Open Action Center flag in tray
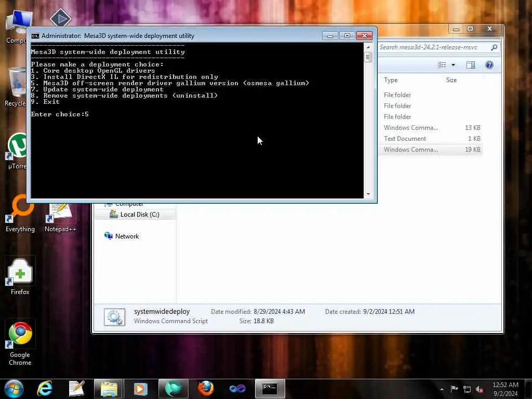The width and height of the screenshot is (532, 399). (x=454, y=389)
